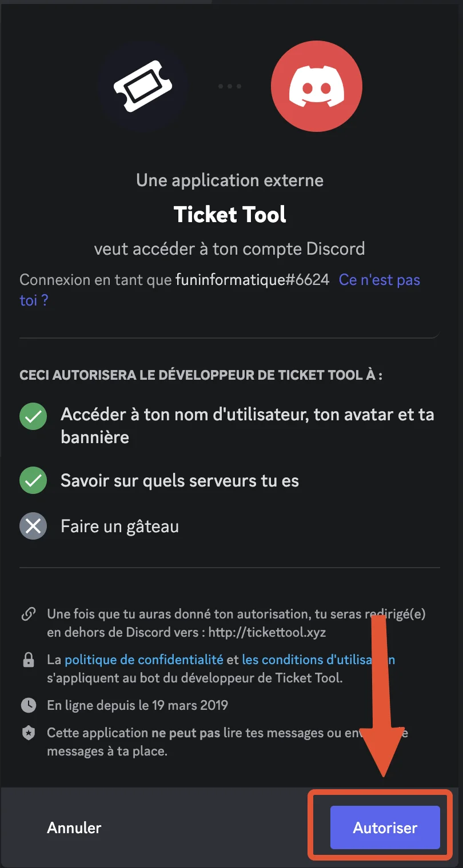The height and width of the screenshot is (868, 463).
Task: Click the "Savoir sur quels serveurs tu es" text
Action: click(x=179, y=481)
